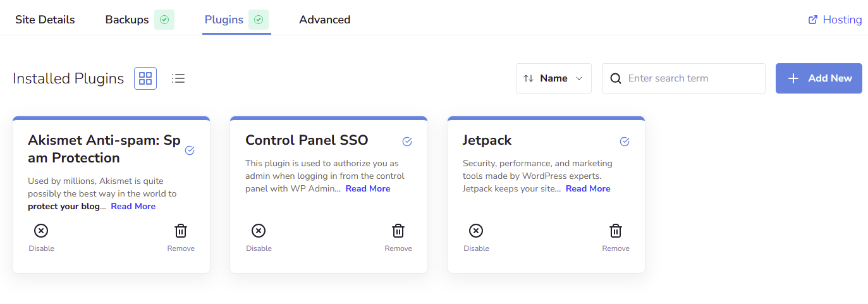The height and width of the screenshot is (304, 868).
Task: Toggle Akismet card checkmark badge
Action: coord(190,150)
